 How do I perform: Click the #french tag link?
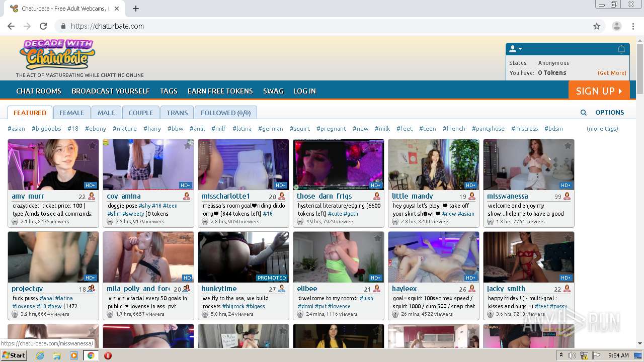tap(454, 129)
